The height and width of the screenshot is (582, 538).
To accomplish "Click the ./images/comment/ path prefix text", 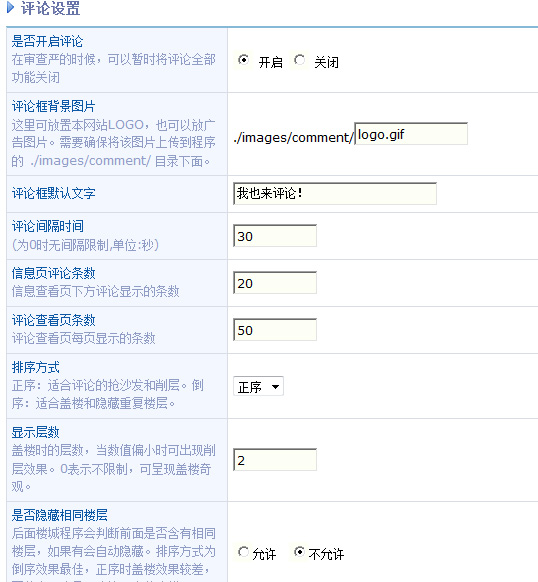I will click(293, 138).
